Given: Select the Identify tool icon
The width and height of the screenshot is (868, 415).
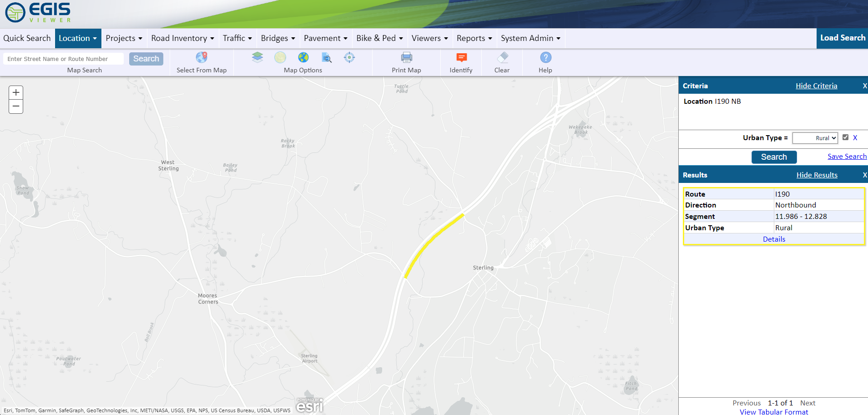Looking at the screenshot, I should (x=461, y=58).
